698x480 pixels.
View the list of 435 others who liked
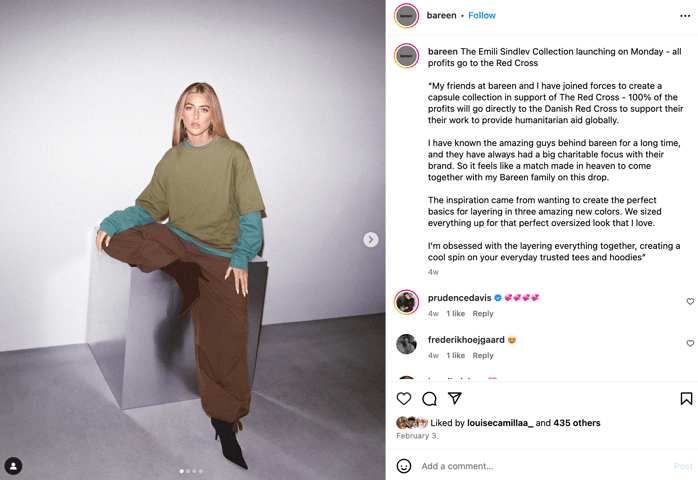click(x=576, y=423)
